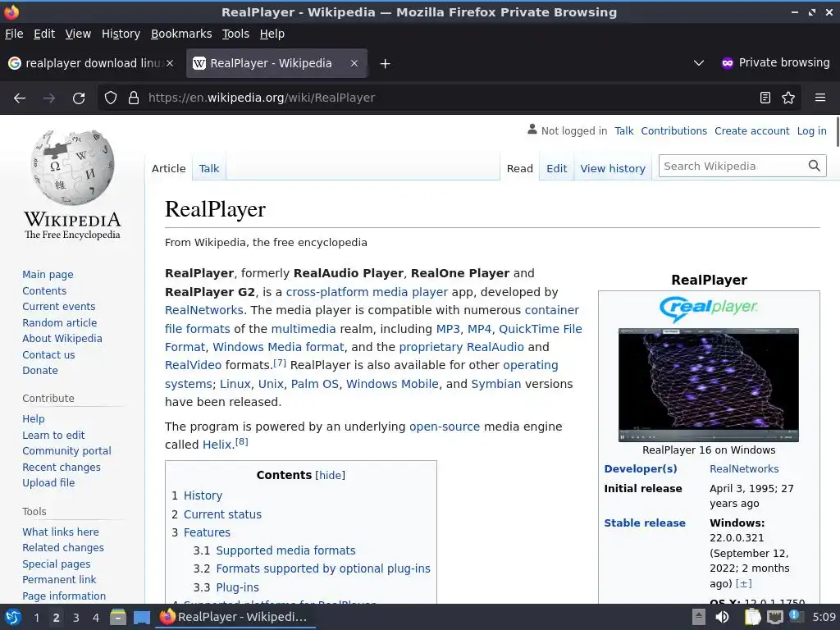Screen dimensions: 840x630
Task: Click the [±] edit link in infobox
Action: pyautogui.click(x=743, y=584)
